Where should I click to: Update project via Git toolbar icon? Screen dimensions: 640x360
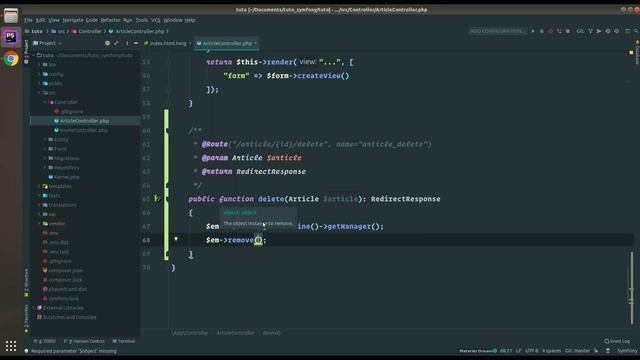pos(590,31)
